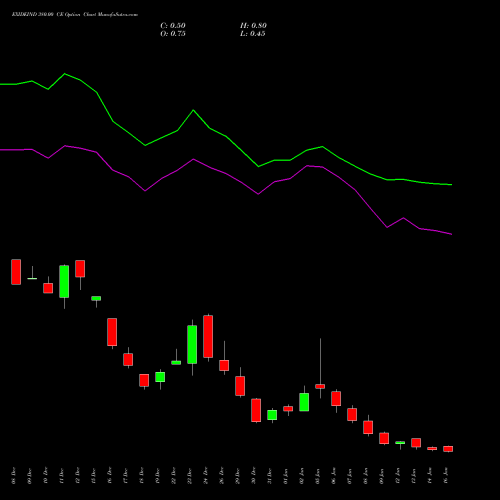This screenshot has width=500, height=500.
Task: Click the purple line's low point near 09 Jan
Action: pos(387,227)
